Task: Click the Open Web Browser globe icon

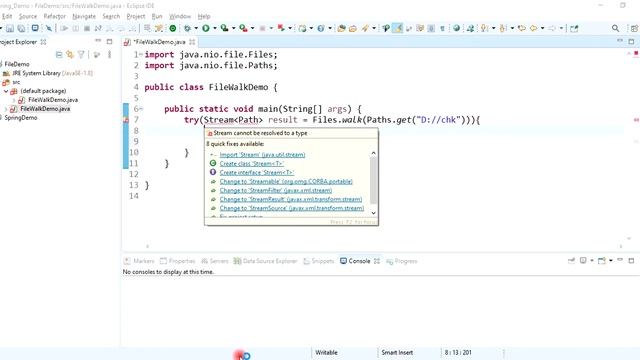Action: [x=456, y=28]
